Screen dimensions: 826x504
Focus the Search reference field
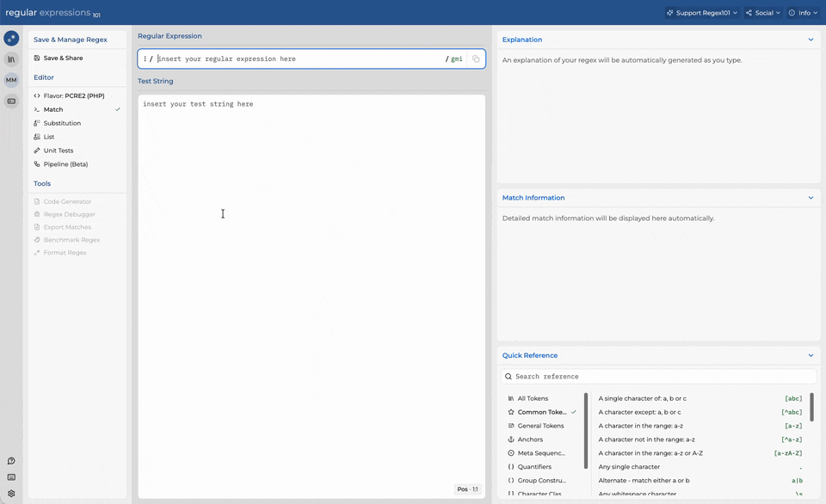click(x=658, y=377)
